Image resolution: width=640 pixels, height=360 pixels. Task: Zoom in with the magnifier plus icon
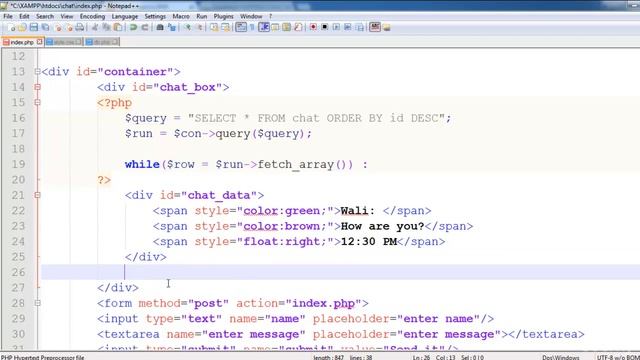[187, 27]
